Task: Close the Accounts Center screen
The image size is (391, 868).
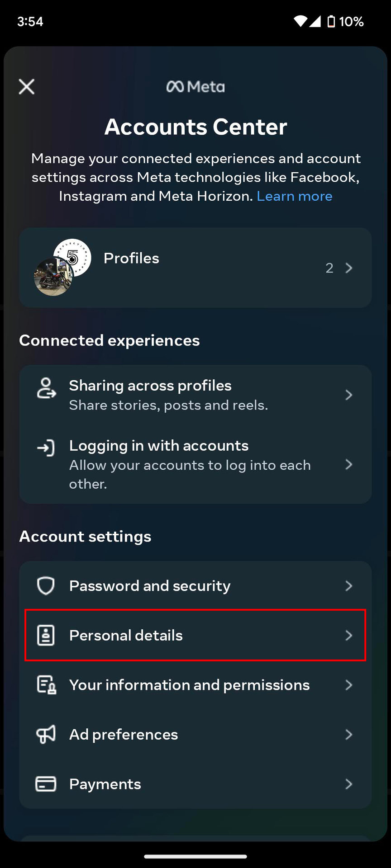Action: pos(27,86)
